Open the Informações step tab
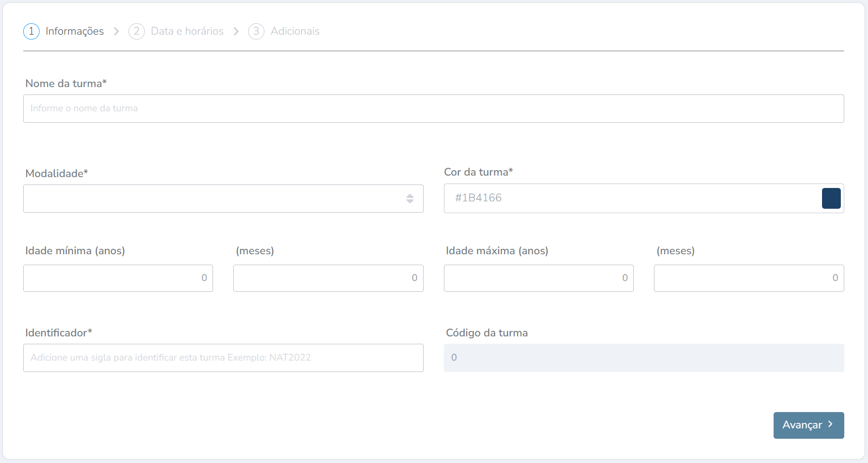 75,31
